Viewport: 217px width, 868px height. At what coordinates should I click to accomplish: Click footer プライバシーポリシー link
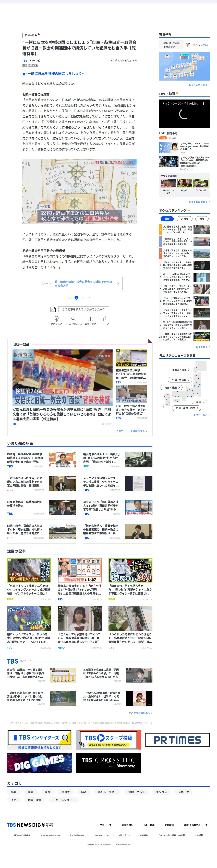point(50,835)
